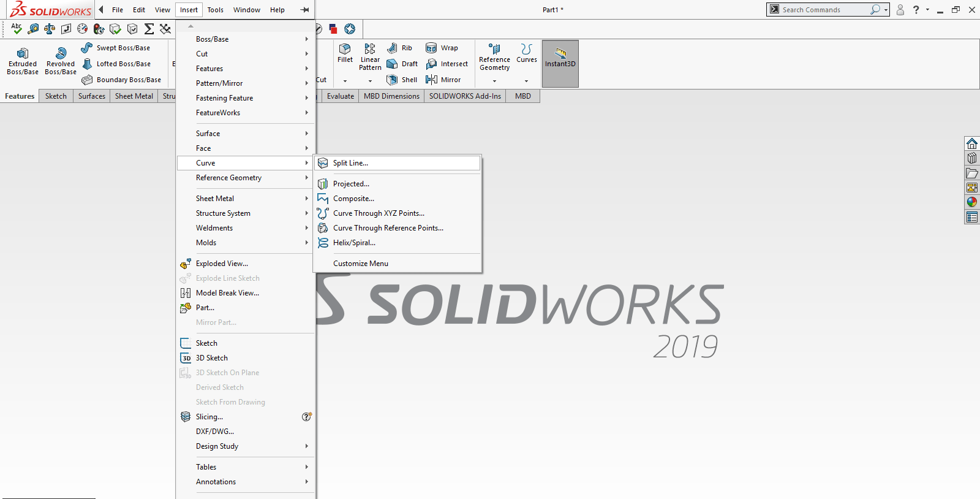Select Slicing menu item
980x499 pixels.
246,417
